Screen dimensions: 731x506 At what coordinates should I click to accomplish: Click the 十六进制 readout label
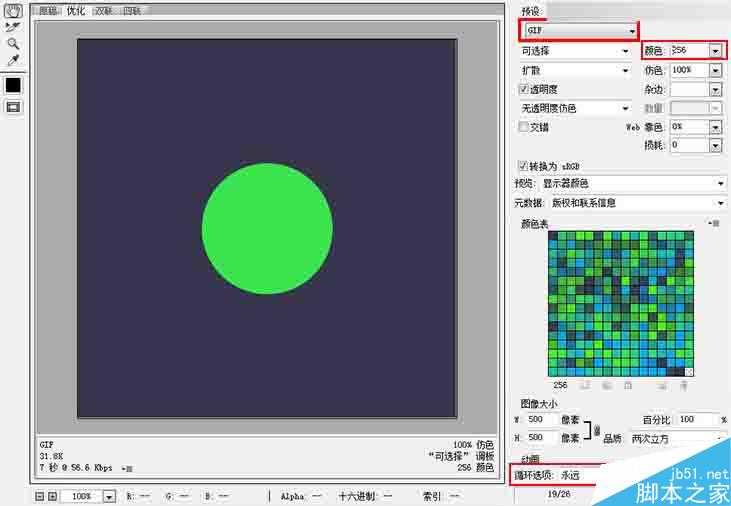pos(357,496)
